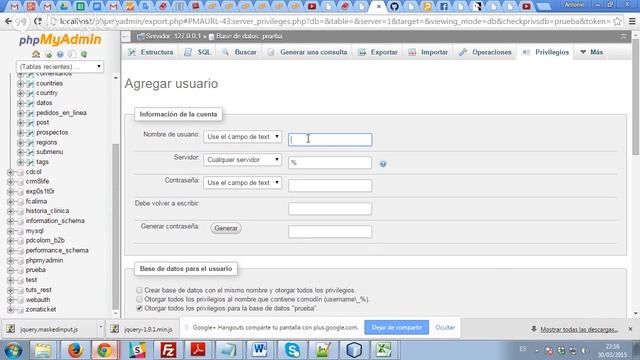This screenshot has width=640, height=360.
Task: Open the help icon in sidebar toolbar
Action: tap(60, 54)
